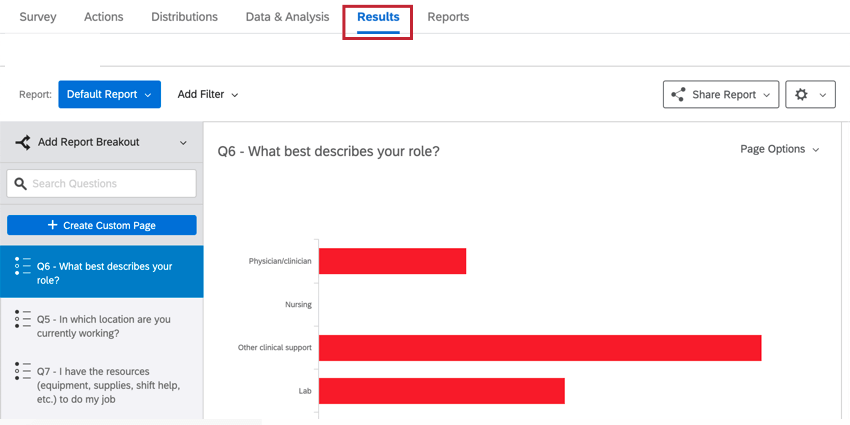Open the Page Options menu
This screenshot has width=850, height=425.
point(780,149)
